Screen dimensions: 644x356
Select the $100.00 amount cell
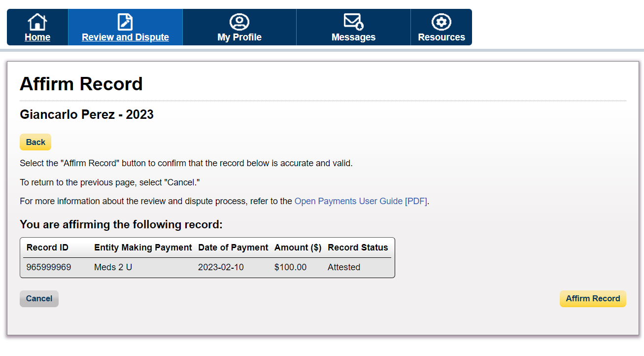click(x=290, y=267)
